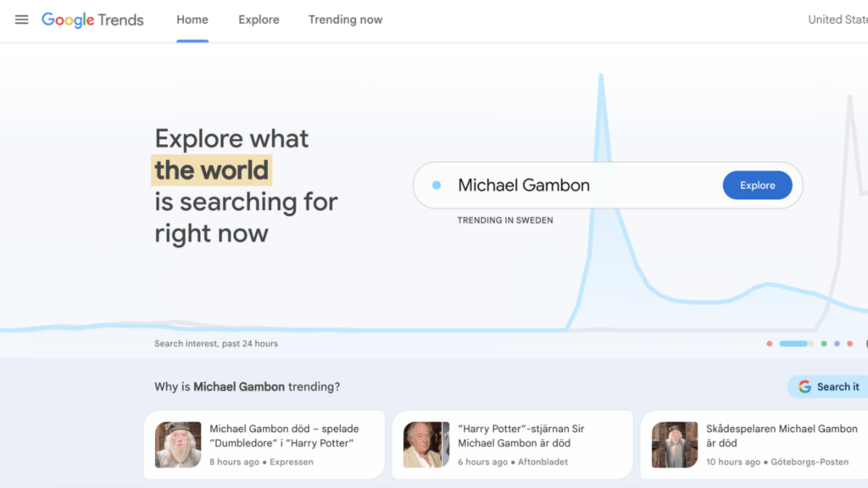Click the active blue carousel progress bar
The height and width of the screenshot is (488, 868).
796,344
